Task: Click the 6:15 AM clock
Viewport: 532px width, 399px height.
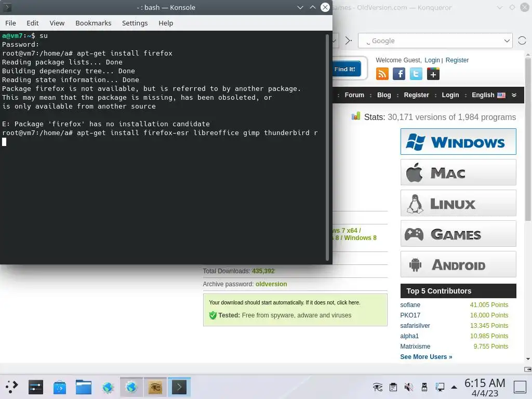Action: pyautogui.click(x=485, y=383)
